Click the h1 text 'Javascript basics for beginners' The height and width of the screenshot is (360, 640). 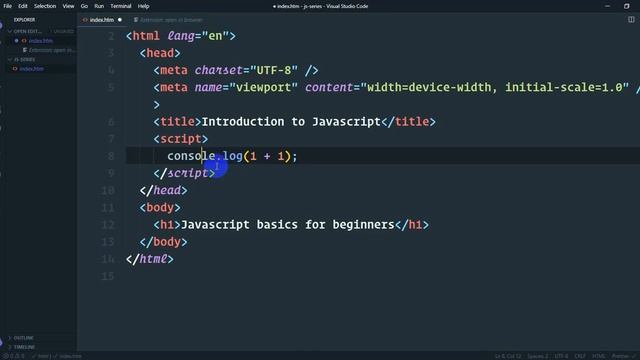coord(287,224)
